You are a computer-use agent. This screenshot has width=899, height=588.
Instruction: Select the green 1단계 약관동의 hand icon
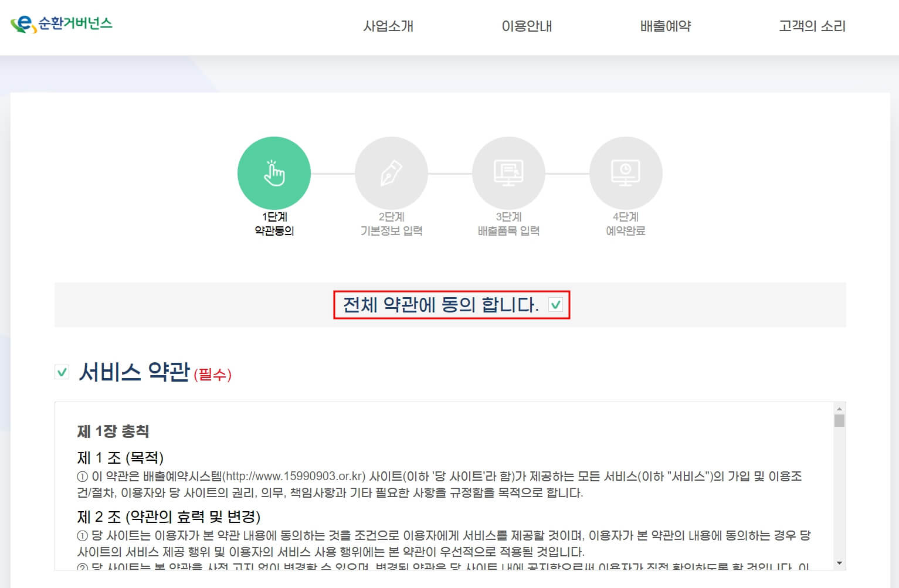[x=274, y=172]
